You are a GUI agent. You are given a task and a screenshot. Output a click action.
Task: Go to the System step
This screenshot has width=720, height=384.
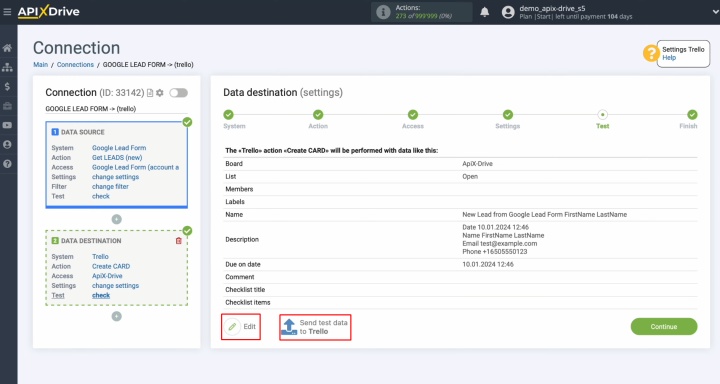pos(229,115)
